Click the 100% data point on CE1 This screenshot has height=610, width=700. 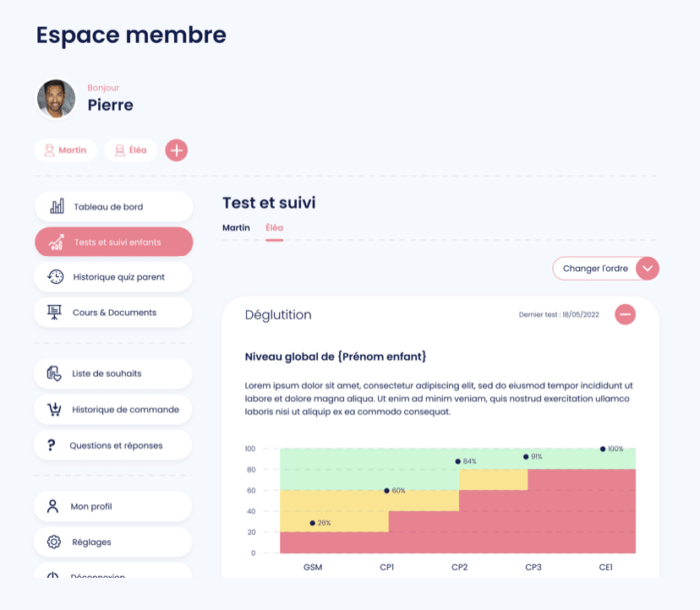(x=603, y=449)
